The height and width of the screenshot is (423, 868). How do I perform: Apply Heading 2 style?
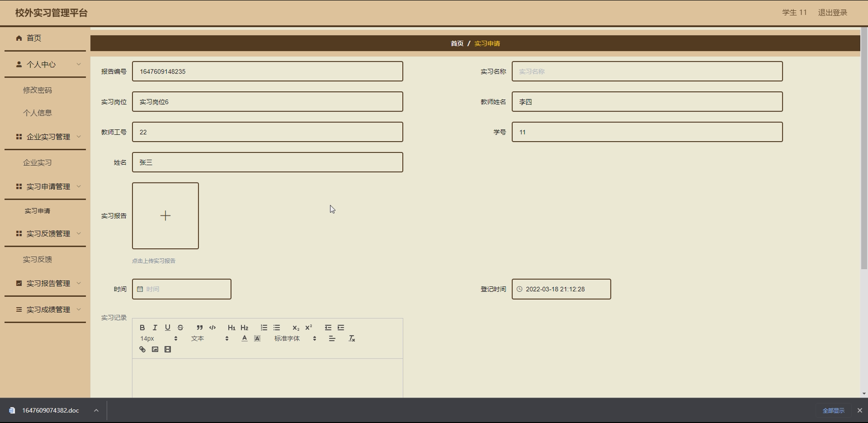point(244,328)
